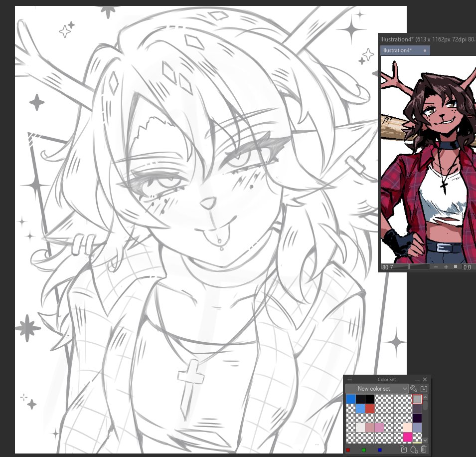The width and height of the screenshot is (476, 457).
Task: Click the import color set icon
Action: [424, 388]
